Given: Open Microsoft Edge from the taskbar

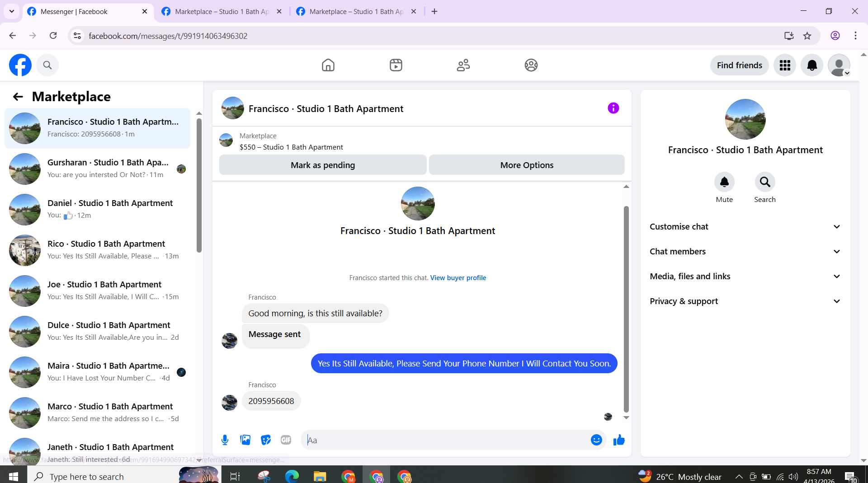Looking at the screenshot, I should (x=292, y=476).
